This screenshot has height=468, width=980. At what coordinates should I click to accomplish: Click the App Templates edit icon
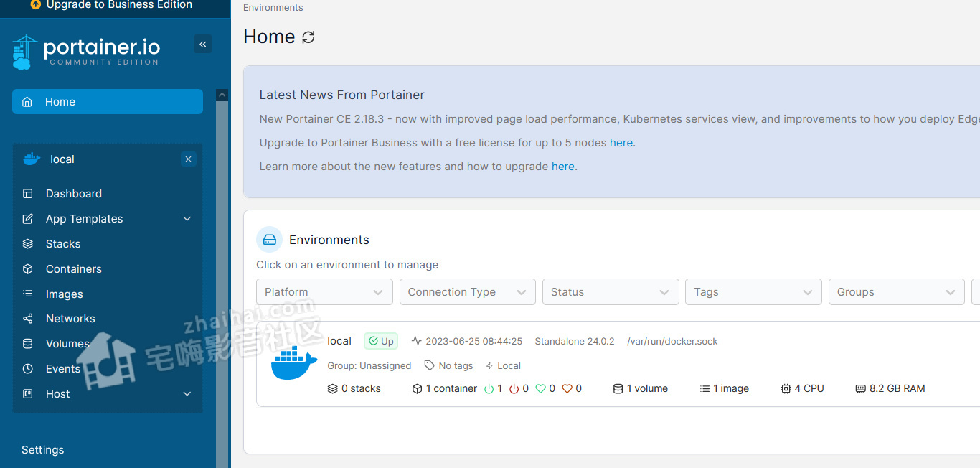[28, 219]
